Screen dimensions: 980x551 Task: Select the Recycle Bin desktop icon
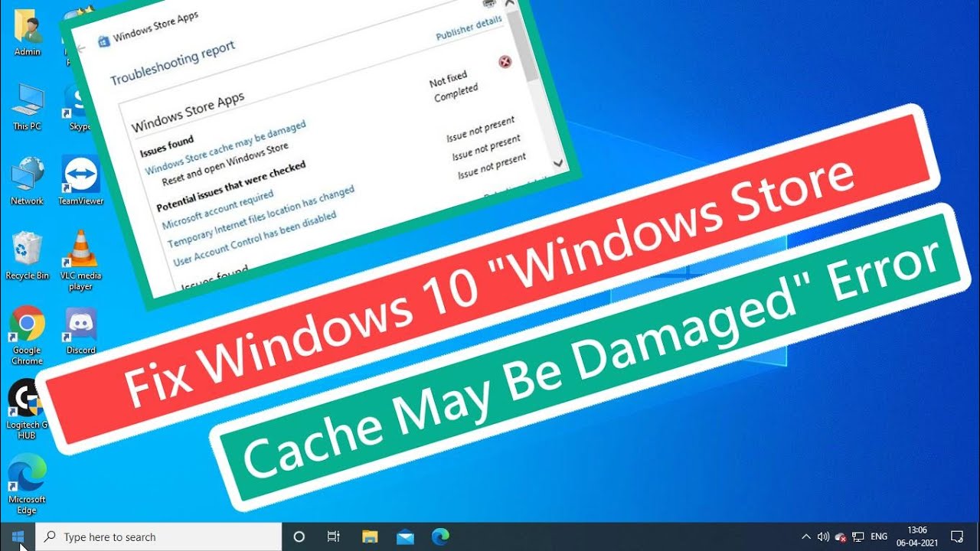coord(27,256)
